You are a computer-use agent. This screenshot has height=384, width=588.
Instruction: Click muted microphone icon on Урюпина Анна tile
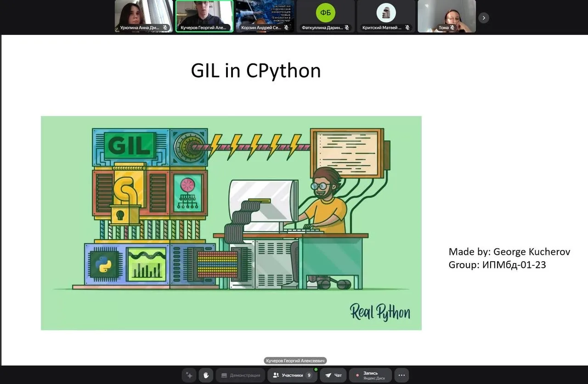[165, 28]
